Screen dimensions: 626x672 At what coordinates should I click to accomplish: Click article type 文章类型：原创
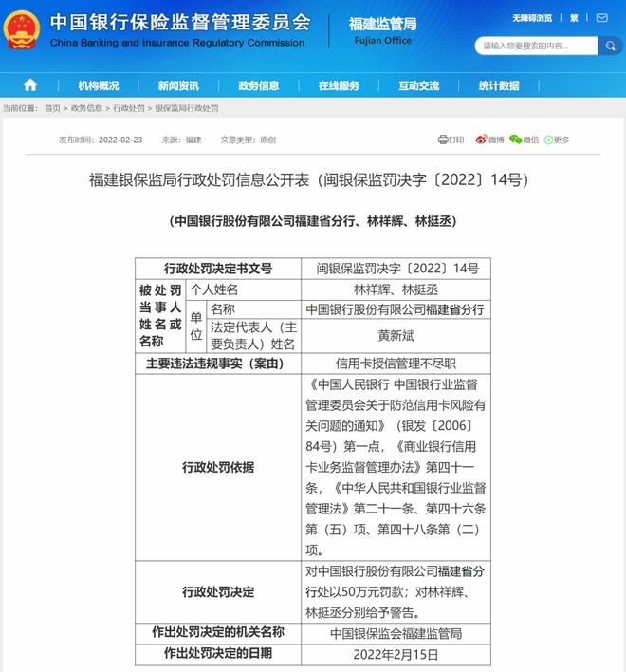click(248, 140)
